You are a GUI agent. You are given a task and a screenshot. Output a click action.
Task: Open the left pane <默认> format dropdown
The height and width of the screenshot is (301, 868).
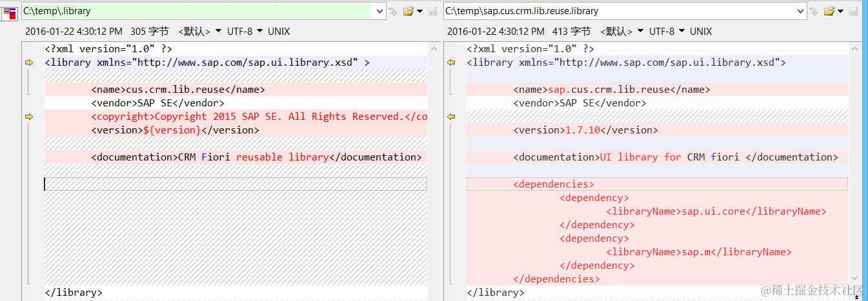tap(199, 31)
